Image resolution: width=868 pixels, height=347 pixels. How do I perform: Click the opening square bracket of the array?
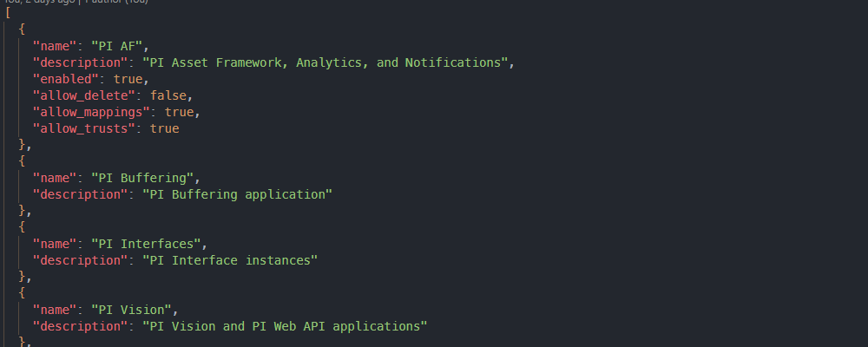(x=8, y=13)
